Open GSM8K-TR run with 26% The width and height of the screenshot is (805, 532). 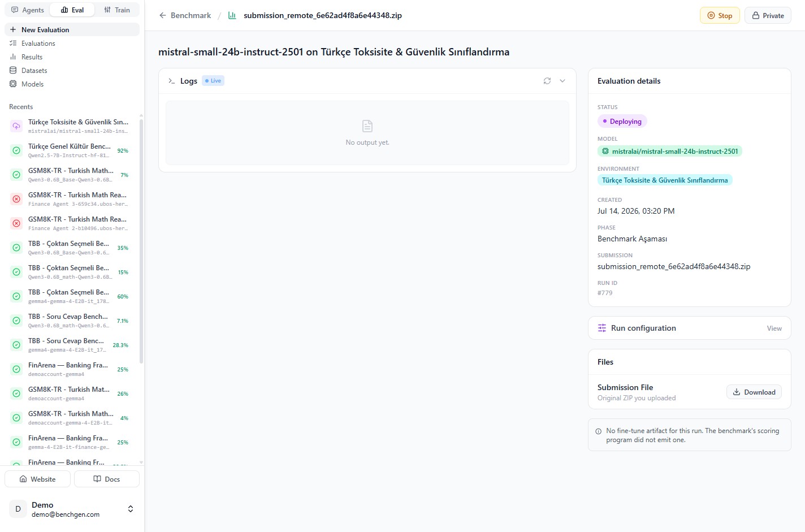tap(73, 393)
